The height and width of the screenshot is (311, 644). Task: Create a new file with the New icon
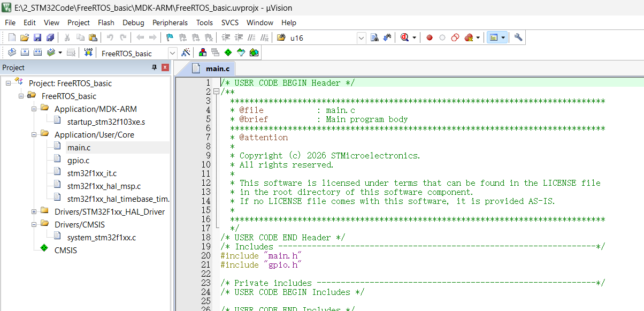click(12, 37)
